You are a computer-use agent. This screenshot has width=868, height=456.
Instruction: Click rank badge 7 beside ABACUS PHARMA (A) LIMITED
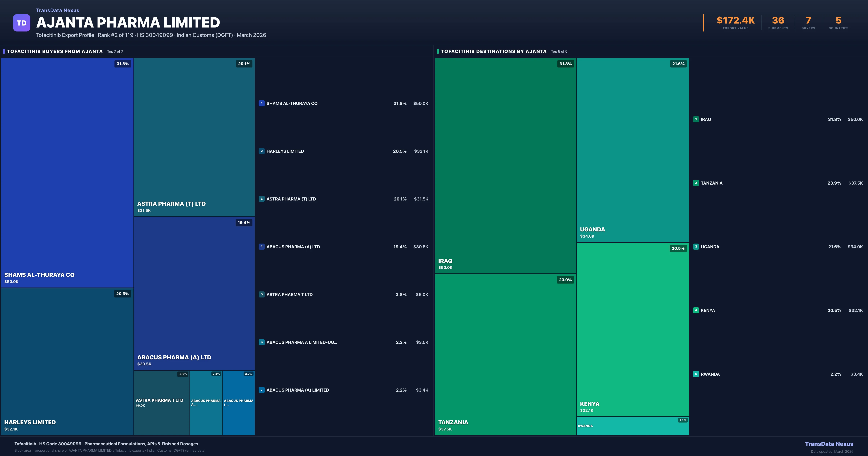[x=261, y=390]
